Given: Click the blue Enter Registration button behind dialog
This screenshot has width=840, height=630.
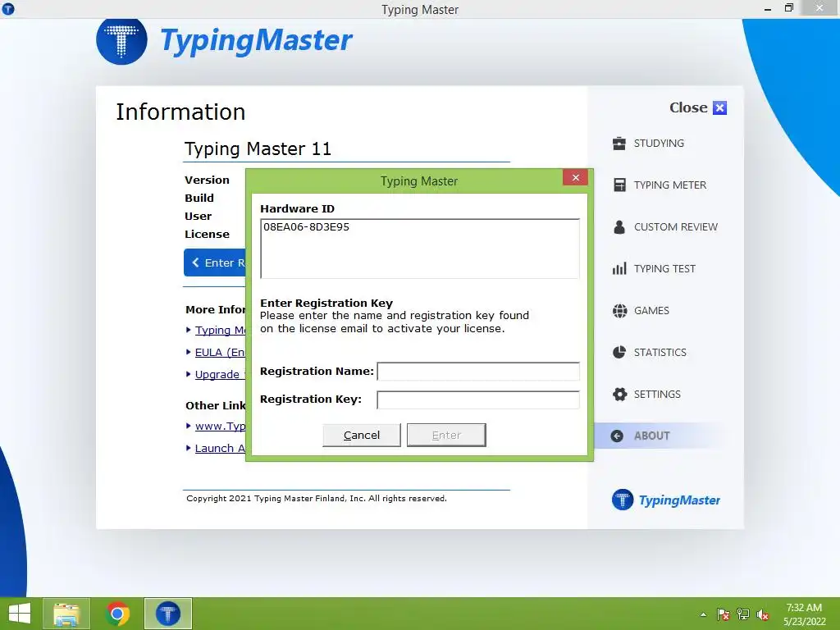Looking at the screenshot, I should [215, 262].
